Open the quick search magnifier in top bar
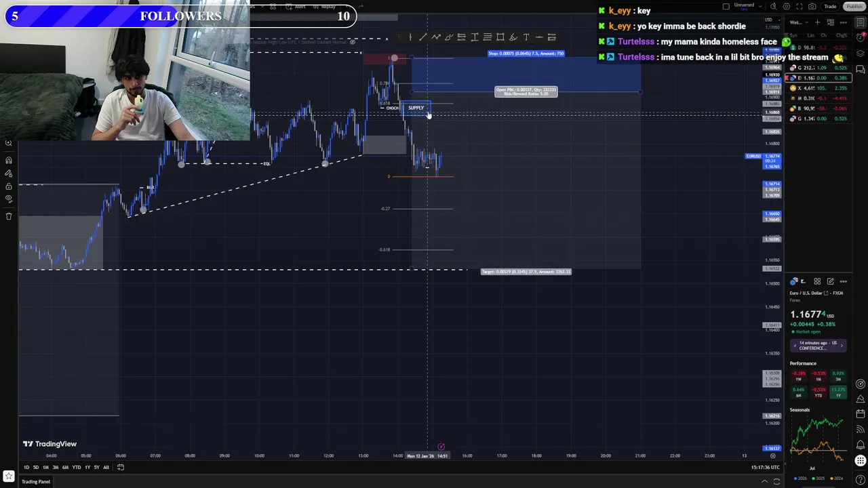Viewport: 868px width, 488px height. pyautogui.click(x=773, y=6)
